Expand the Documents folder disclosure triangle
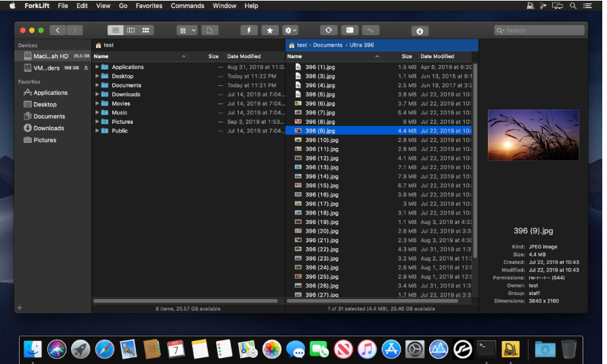 point(97,85)
